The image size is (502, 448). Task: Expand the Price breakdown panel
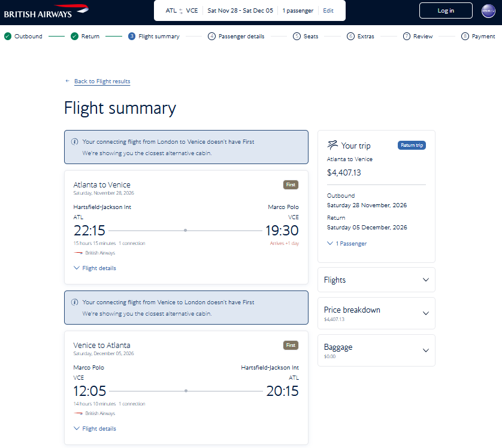(376, 313)
